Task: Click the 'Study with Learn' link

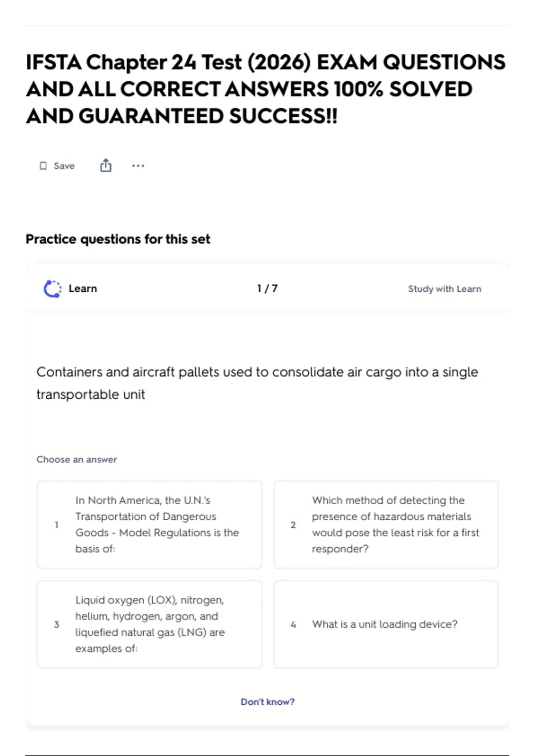Action: (445, 289)
